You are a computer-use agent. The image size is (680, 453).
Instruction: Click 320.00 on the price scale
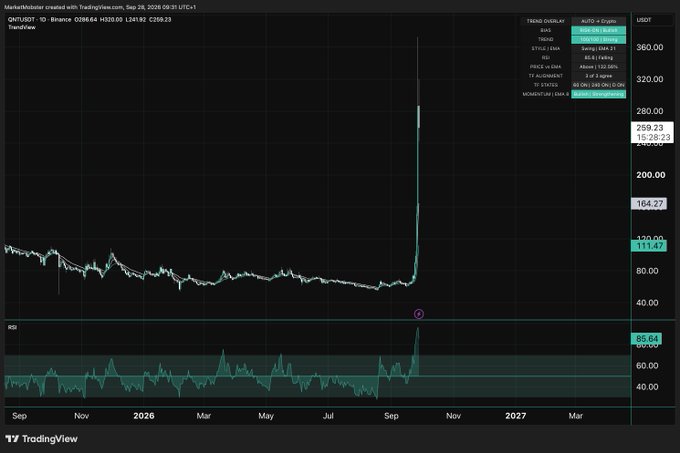click(x=650, y=79)
